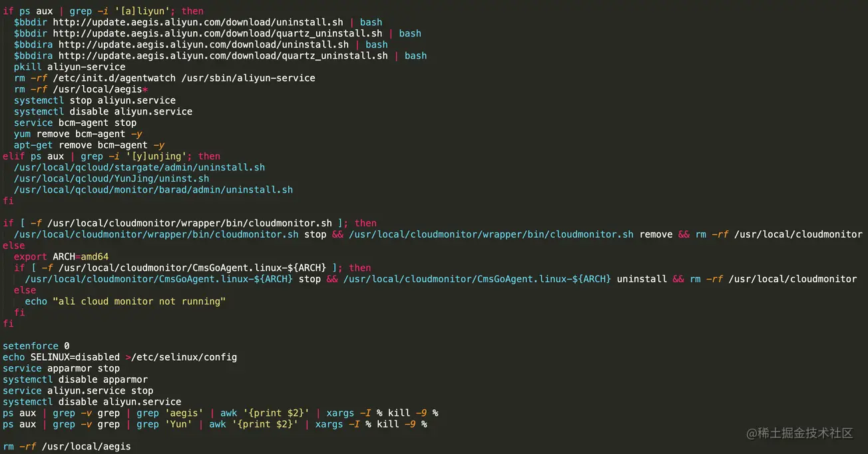Click the 'service apparmor stop' line
This screenshot has width=868, height=454.
(61, 368)
